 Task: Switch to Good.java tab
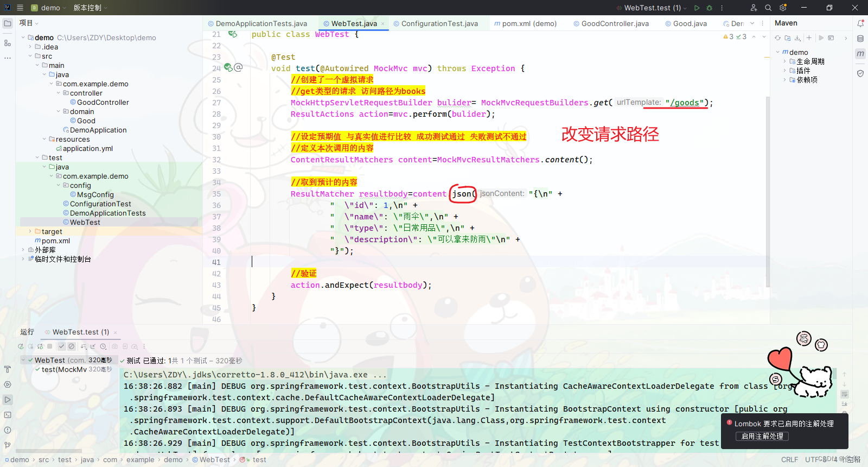[686, 23]
